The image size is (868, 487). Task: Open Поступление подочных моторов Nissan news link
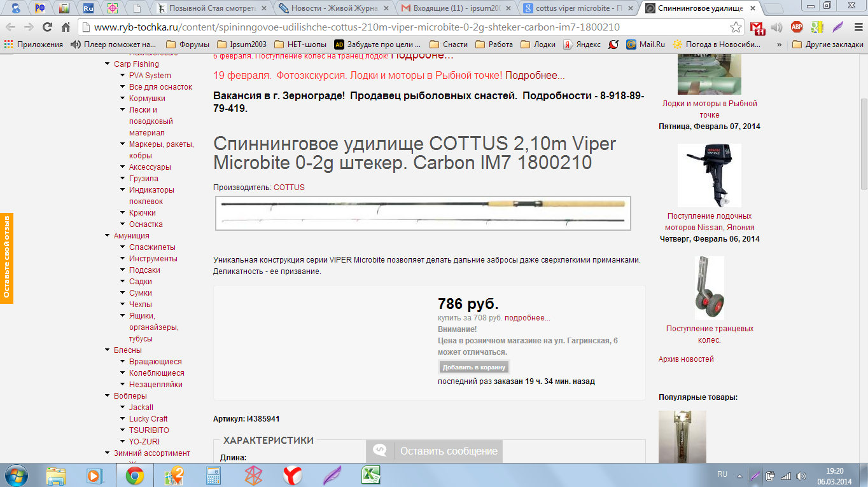pos(709,222)
